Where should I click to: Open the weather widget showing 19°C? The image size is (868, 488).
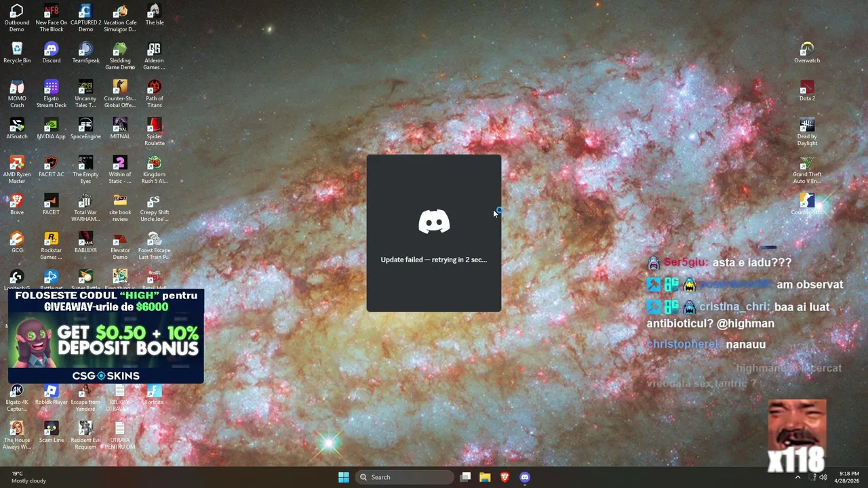tap(28, 477)
